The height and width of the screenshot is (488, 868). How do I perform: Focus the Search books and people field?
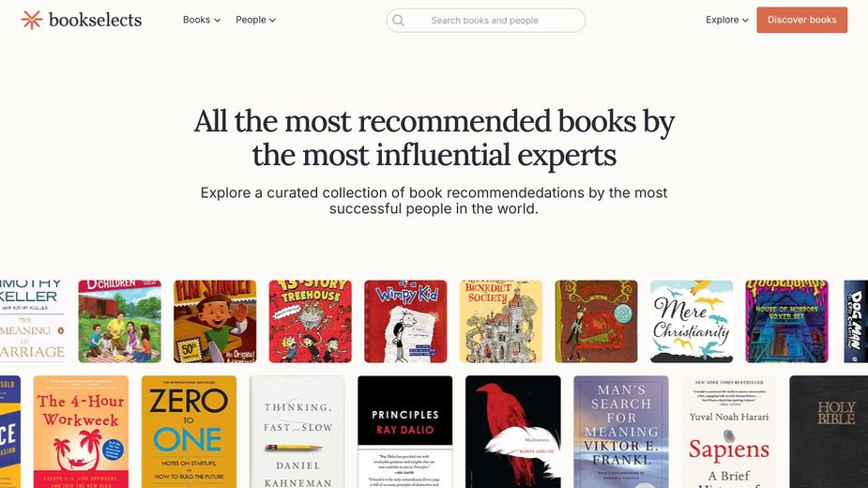point(485,21)
